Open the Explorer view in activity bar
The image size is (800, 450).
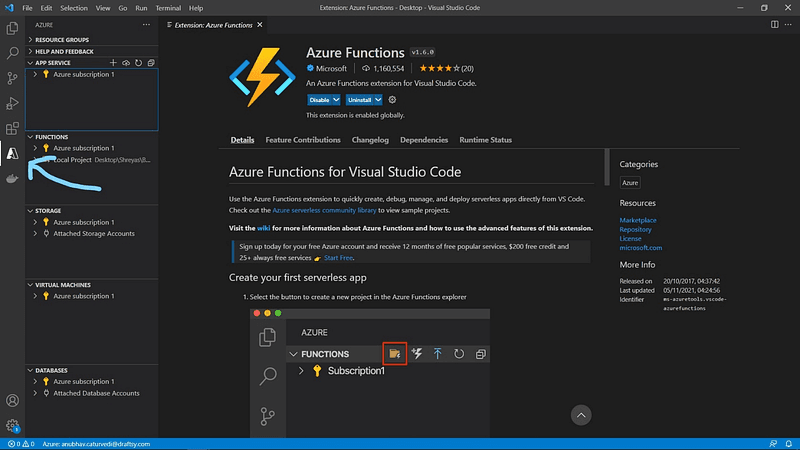pos(12,28)
